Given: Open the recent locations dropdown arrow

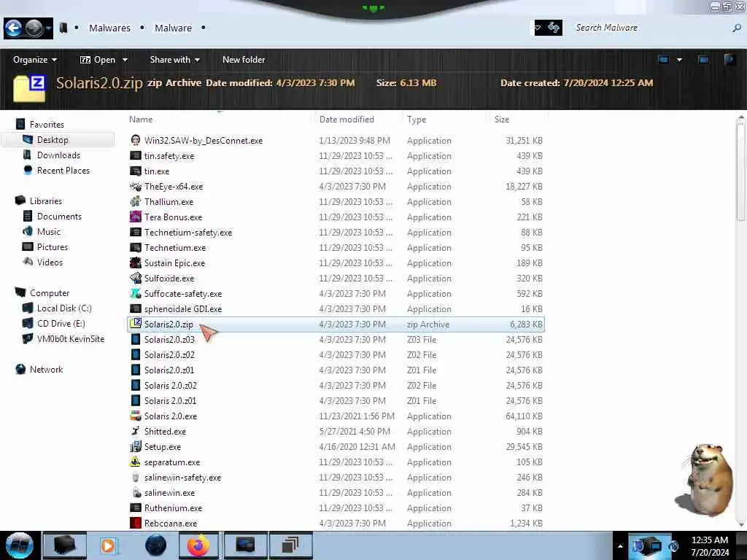Looking at the screenshot, I should 49,28.
